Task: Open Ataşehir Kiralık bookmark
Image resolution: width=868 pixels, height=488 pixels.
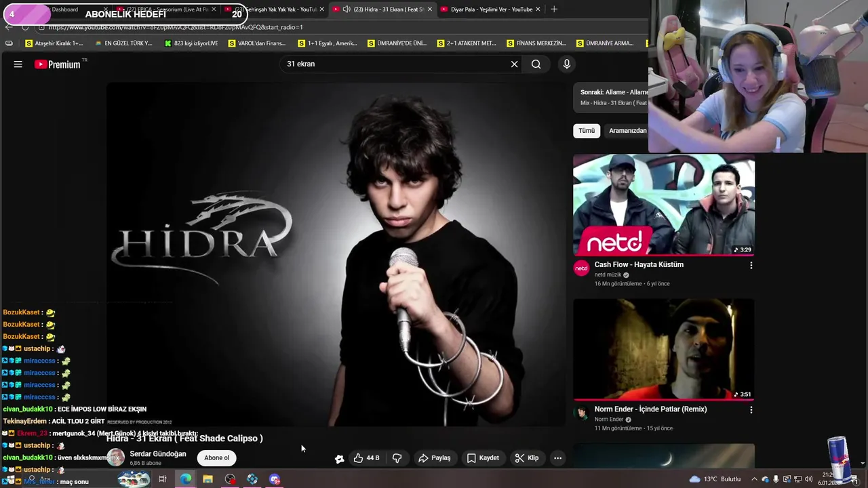Action: [54, 43]
